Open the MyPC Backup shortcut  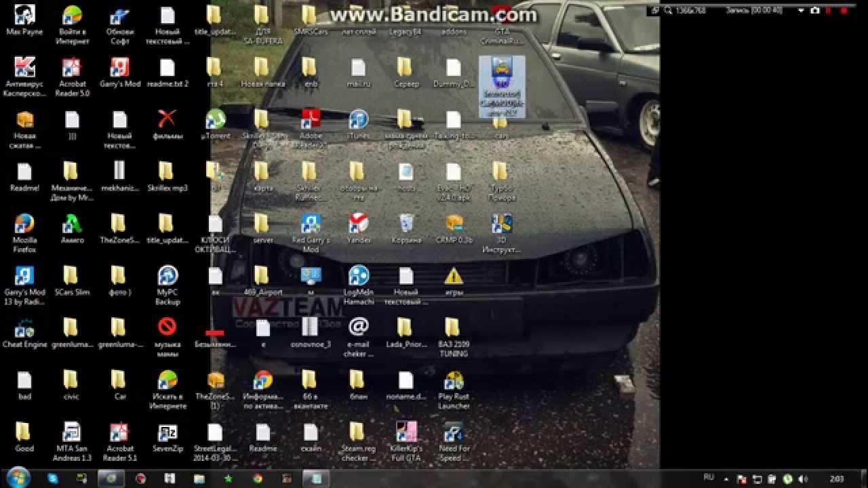click(167, 285)
